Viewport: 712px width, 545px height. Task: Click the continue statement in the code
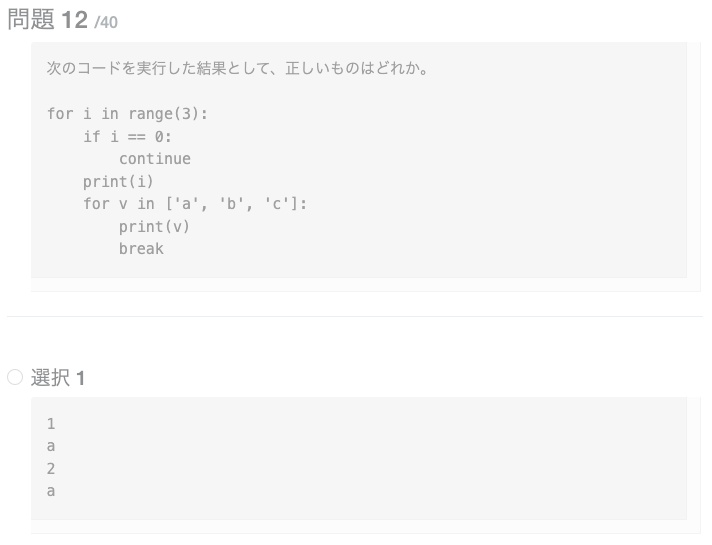(154, 159)
